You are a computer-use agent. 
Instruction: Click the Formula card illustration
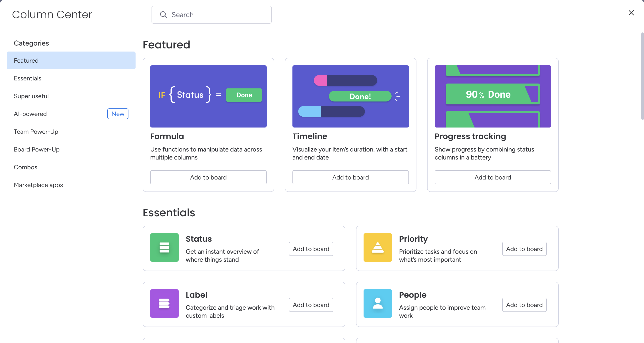(208, 96)
